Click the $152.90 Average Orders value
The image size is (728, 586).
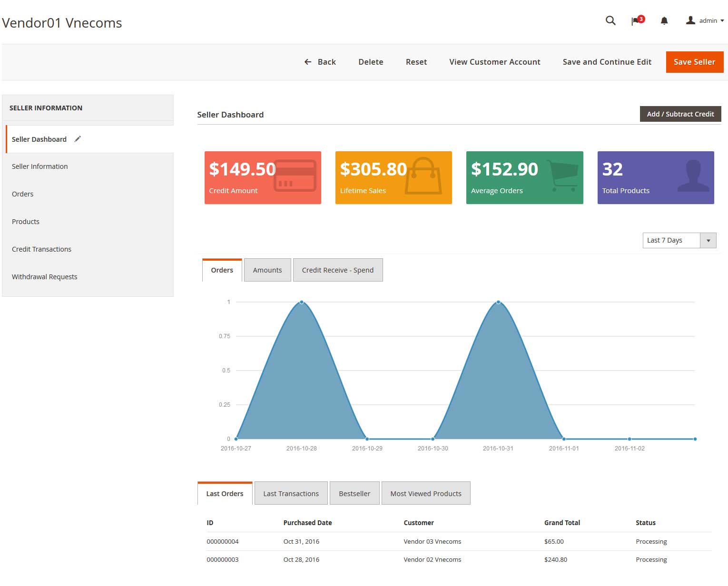[504, 169]
